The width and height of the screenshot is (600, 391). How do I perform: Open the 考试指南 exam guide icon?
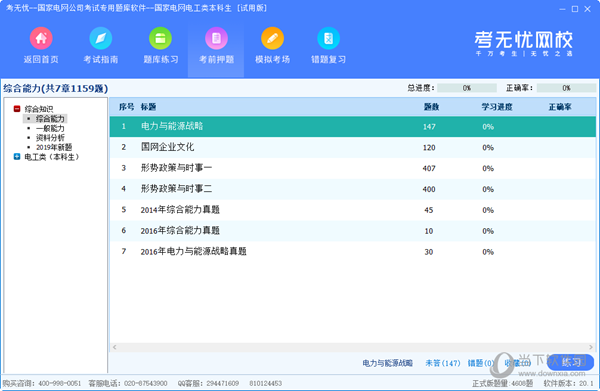click(x=101, y=38)
